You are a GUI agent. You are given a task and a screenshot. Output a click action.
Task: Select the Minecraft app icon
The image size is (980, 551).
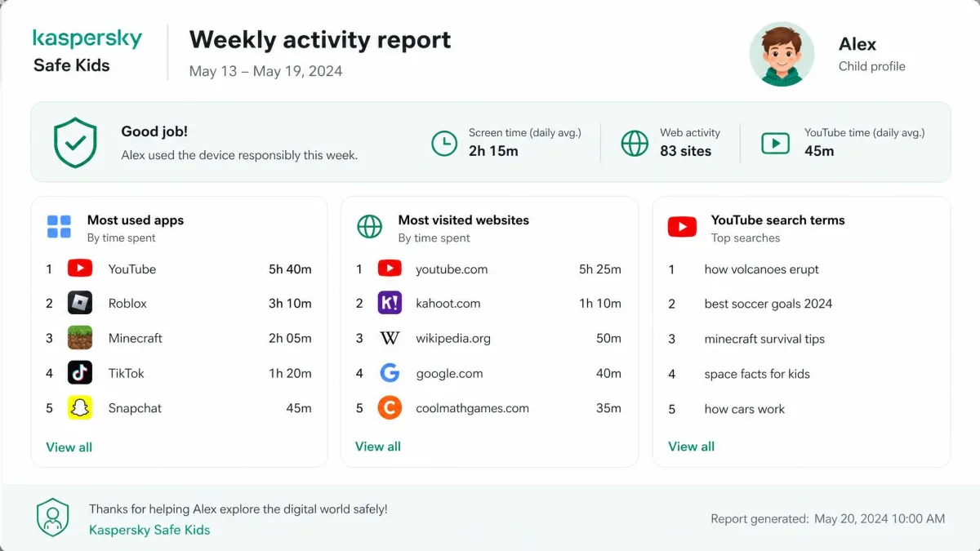(80, 338)
